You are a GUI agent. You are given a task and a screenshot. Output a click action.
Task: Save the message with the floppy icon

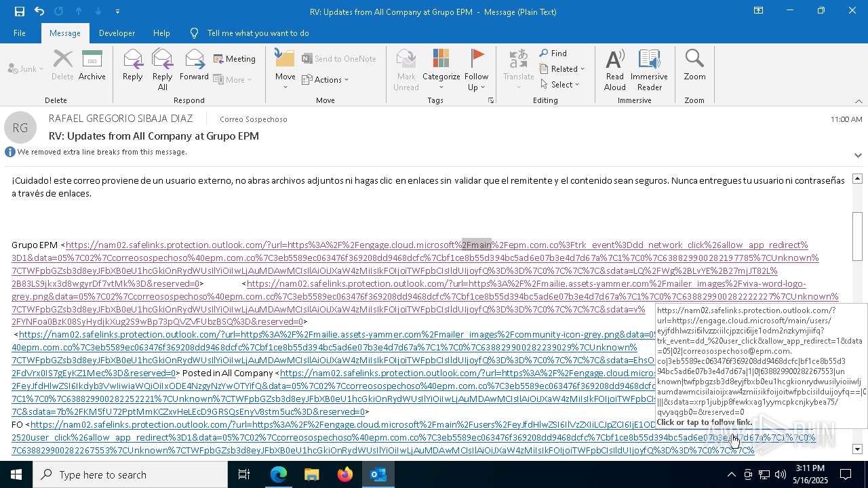[20, 11]
